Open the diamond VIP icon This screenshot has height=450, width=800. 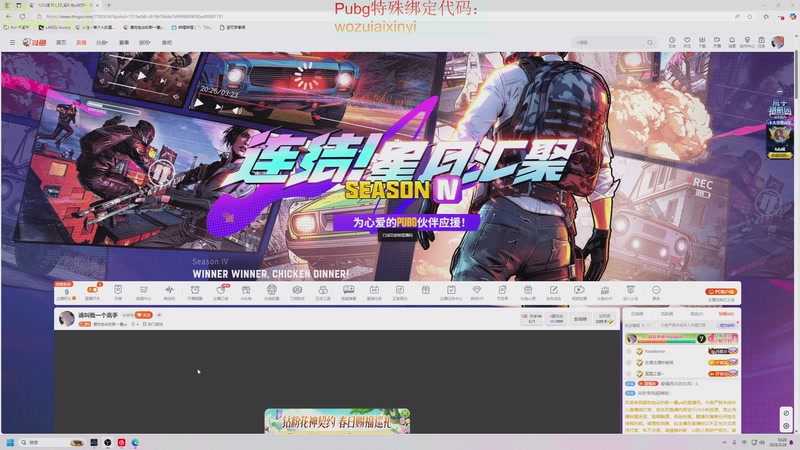point(477,292)
